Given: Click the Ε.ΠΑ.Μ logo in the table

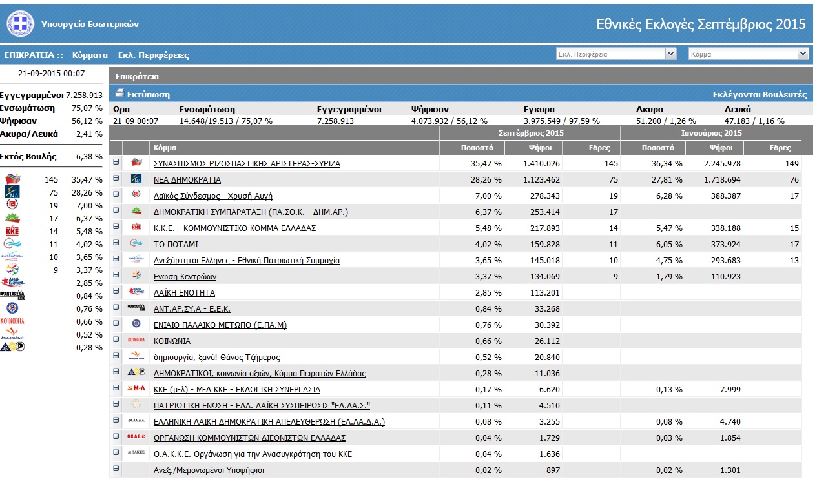Looking at the screenshot, I should (x=136, y=323).
